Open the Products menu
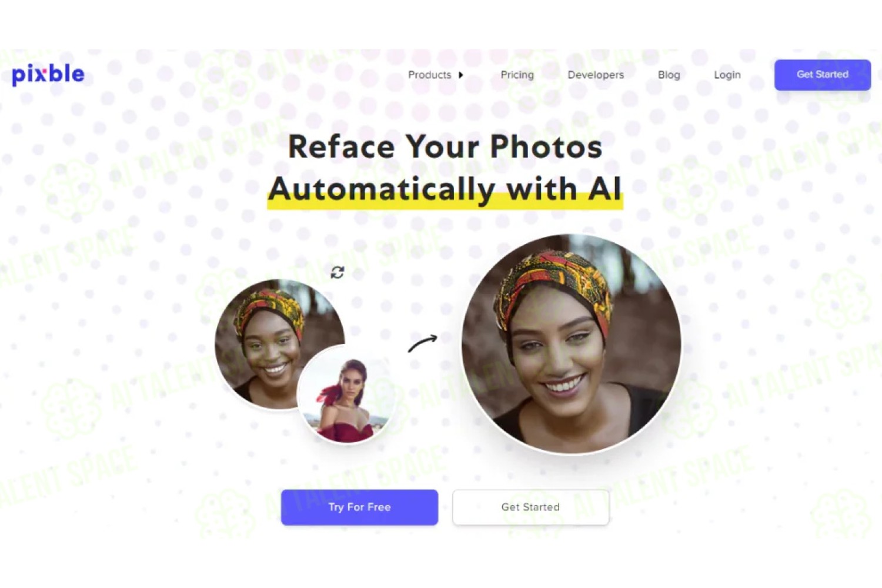Screen dimensions: 882x588 coord(429,75)
